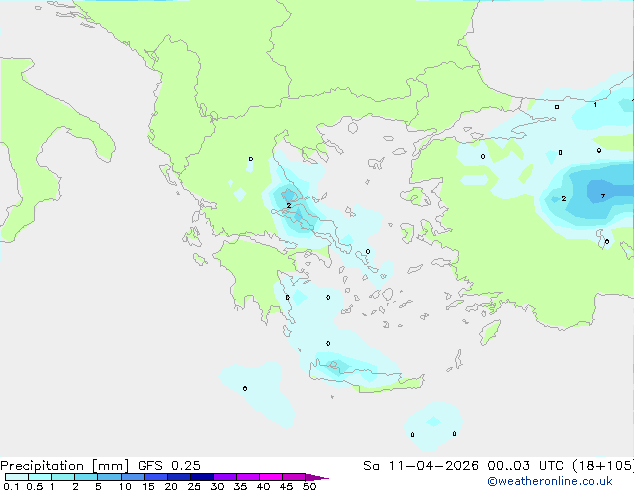Click the "2" value over western Turkey
Image resolution: width=634 pixels, height=490 pixels.
[x=564, y=199]
